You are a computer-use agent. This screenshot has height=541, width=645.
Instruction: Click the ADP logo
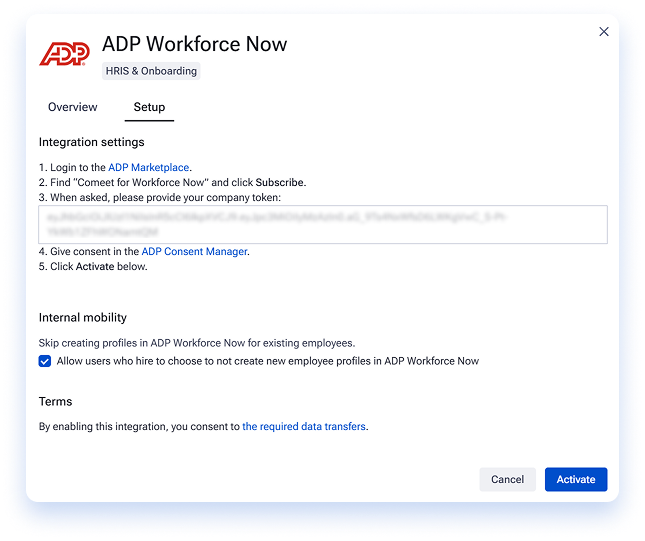65,53
